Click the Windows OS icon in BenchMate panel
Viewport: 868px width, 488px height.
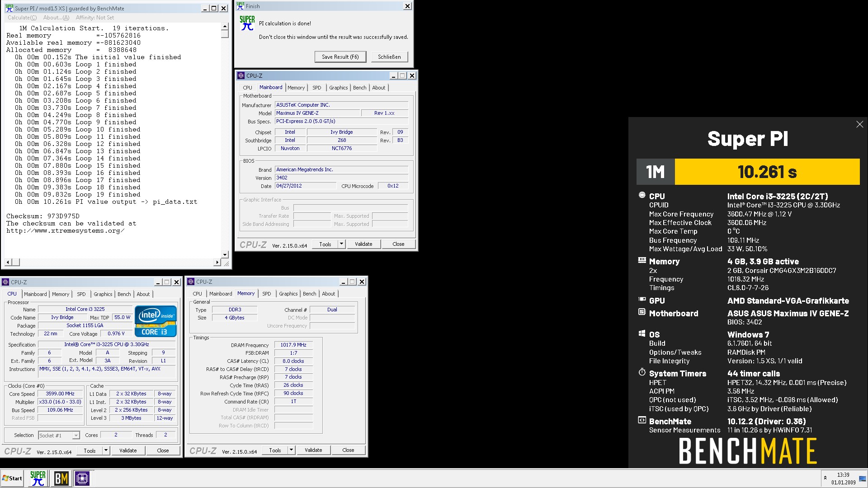coord(642,333)
